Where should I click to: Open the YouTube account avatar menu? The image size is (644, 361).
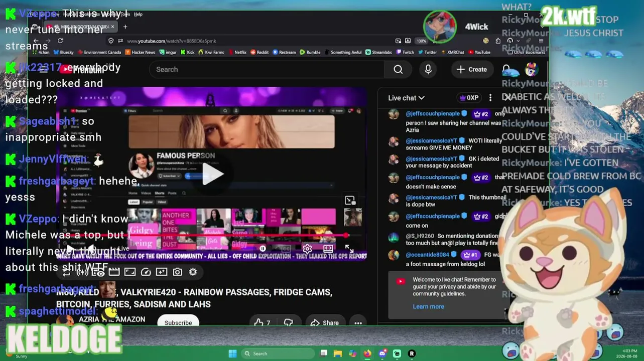point(532,69)
